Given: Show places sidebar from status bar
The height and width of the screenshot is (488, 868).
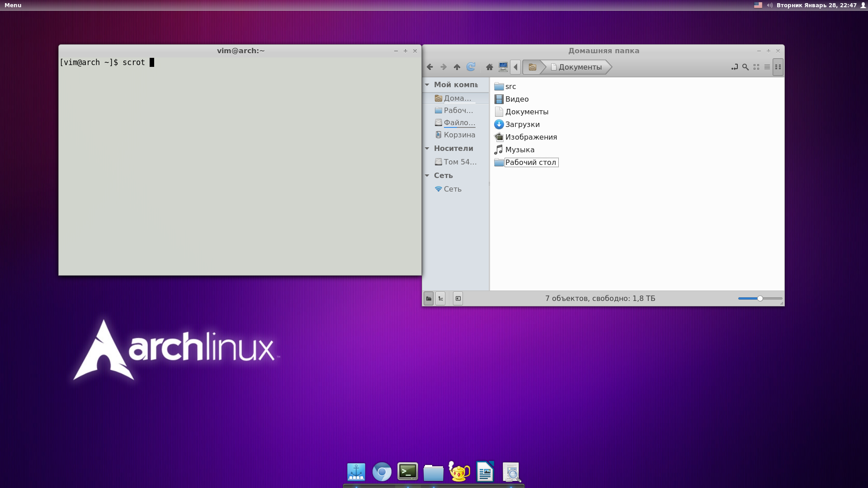Looking at the screenshot, I should tap(429, 298).
